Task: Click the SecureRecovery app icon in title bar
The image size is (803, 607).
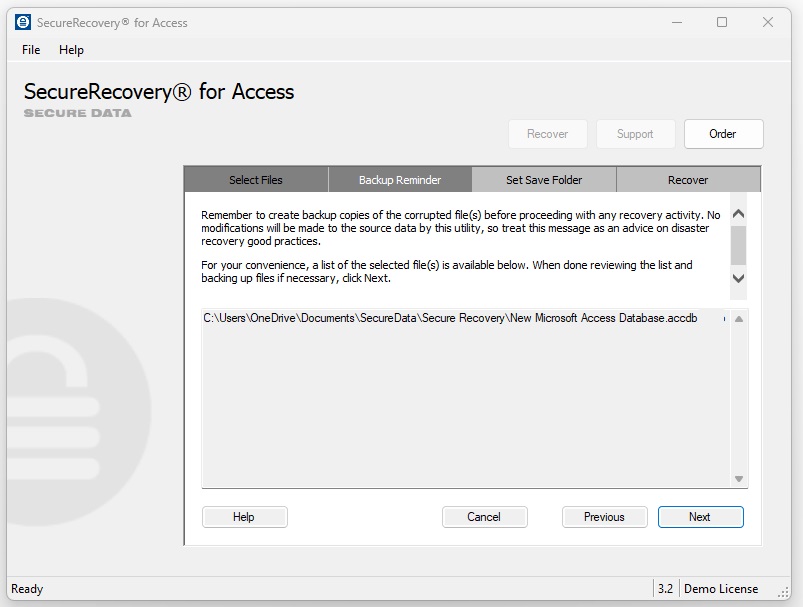Action: coord(23,22)
